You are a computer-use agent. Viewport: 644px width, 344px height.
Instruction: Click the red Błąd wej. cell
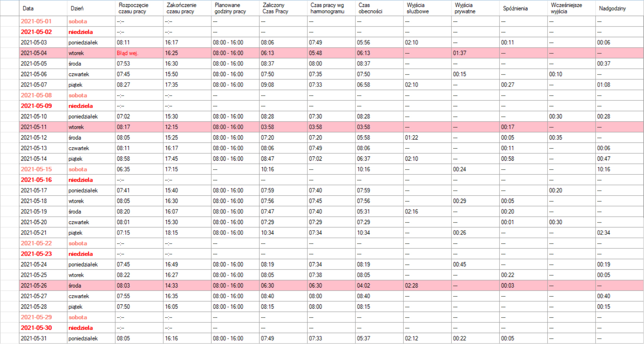[139, 53]
